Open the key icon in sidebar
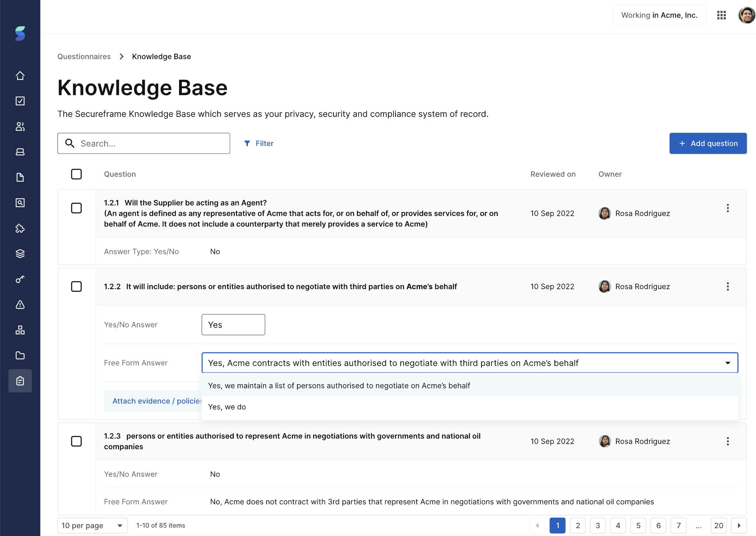This screenshot has height=536, width=756. (x=20, y=279)
